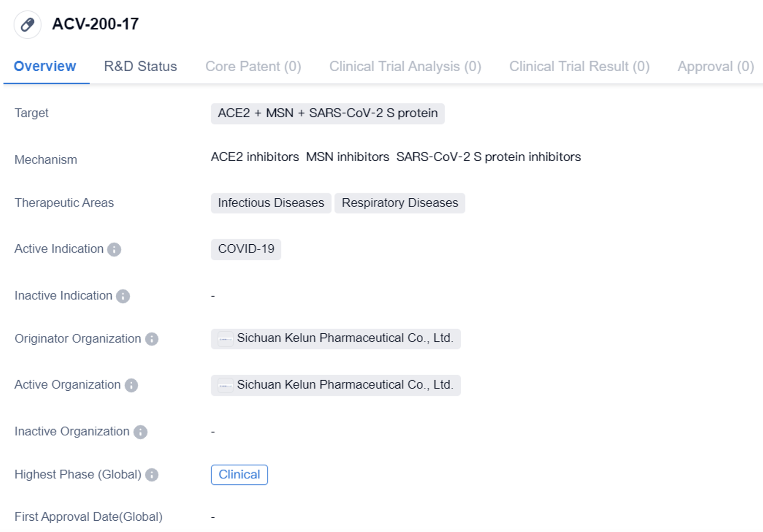
Task: Open Clinical Trial Result (0) tab
Action: click(579, 66)
